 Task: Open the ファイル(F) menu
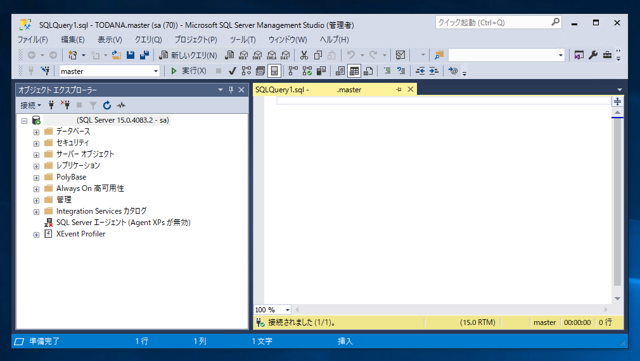point(33,40)
